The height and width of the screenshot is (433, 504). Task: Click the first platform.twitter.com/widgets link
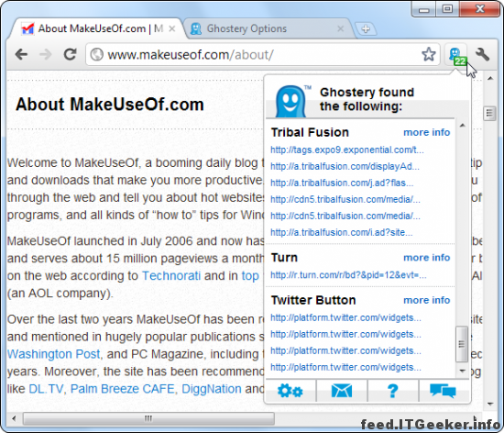345,317
